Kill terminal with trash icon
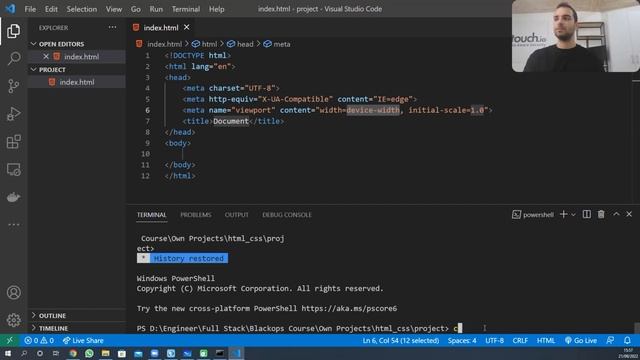Image resolution: width=640 pixels, height=360 pixels. pos(601,214)
